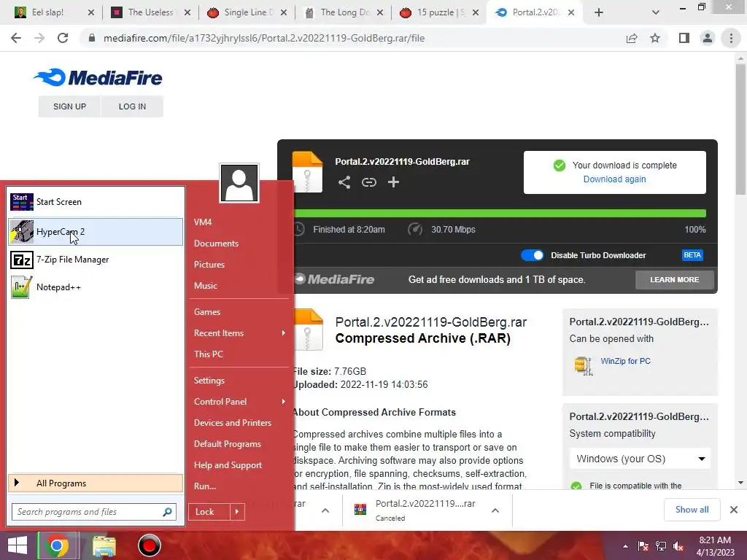
Task: Click the SIGN UP button
Action: 69,106
